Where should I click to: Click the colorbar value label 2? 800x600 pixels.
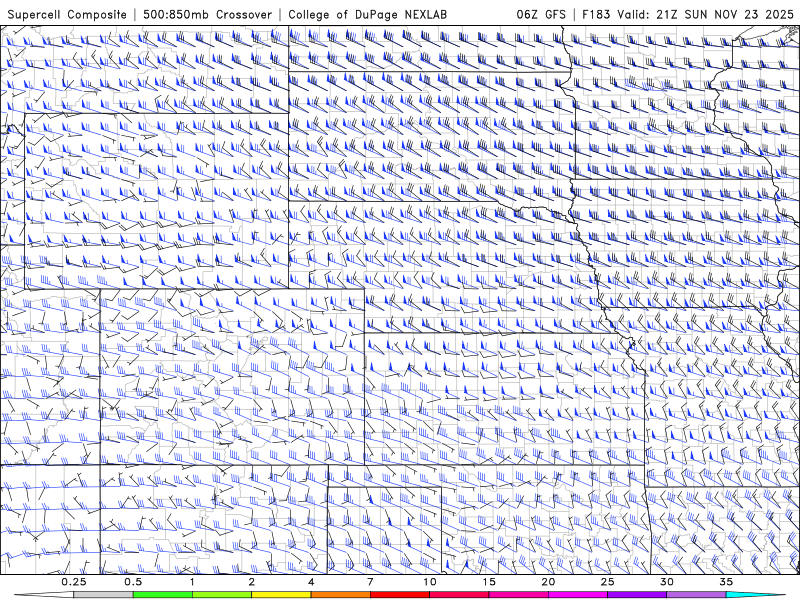point(252,582)
